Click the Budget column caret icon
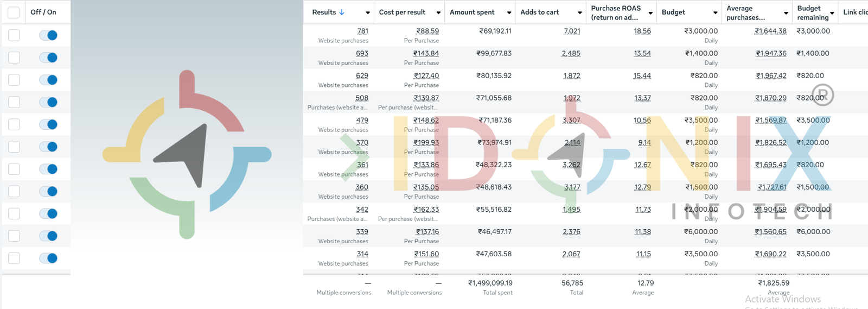 (x=715, y=13)
